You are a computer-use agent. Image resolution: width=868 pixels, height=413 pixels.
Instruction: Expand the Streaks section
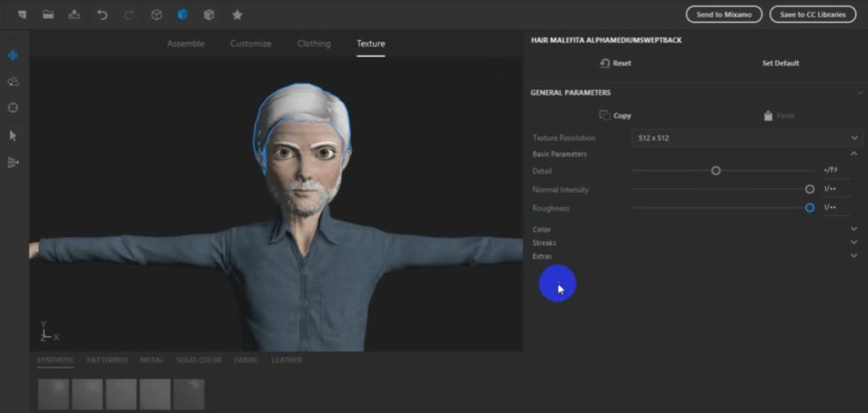[854, 243]
